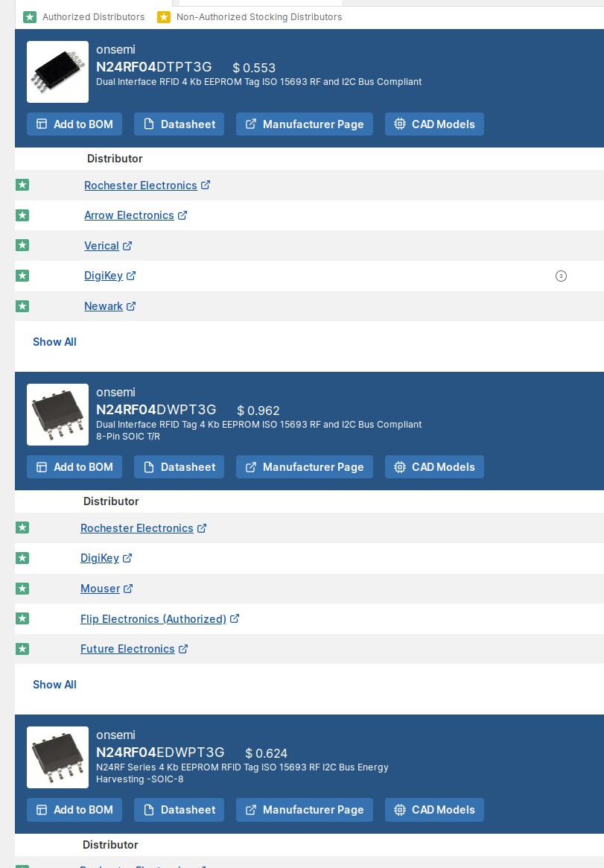The image size is (604, 868).
Task: Open CAD Models for N24RF04DTPT3G
Action: tap(400, 124)
